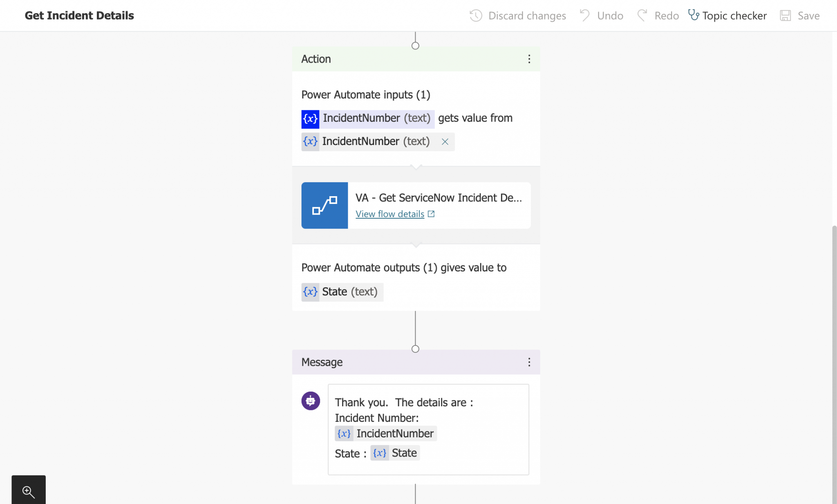Click the {x} IncidentNumber input variable chip
837x504 pixels.
[x=367, y=119]
